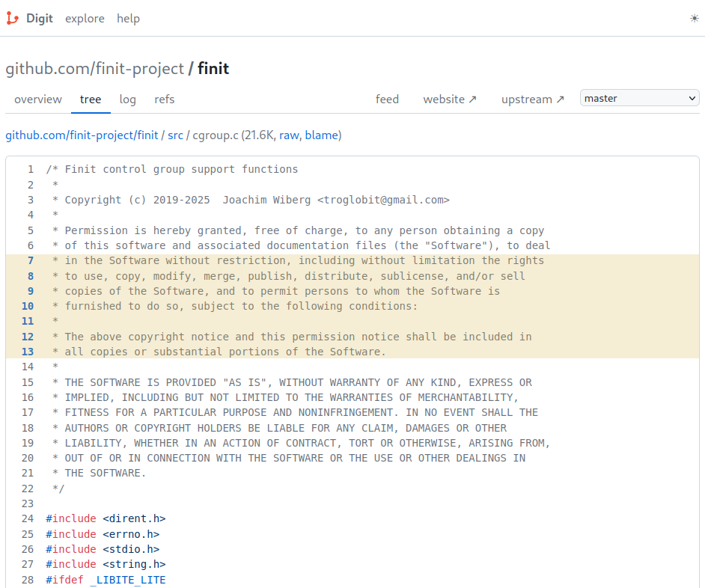Open the master branch dropdown
705x588 pixels.
pyautogui.click(x=639, y=98)
